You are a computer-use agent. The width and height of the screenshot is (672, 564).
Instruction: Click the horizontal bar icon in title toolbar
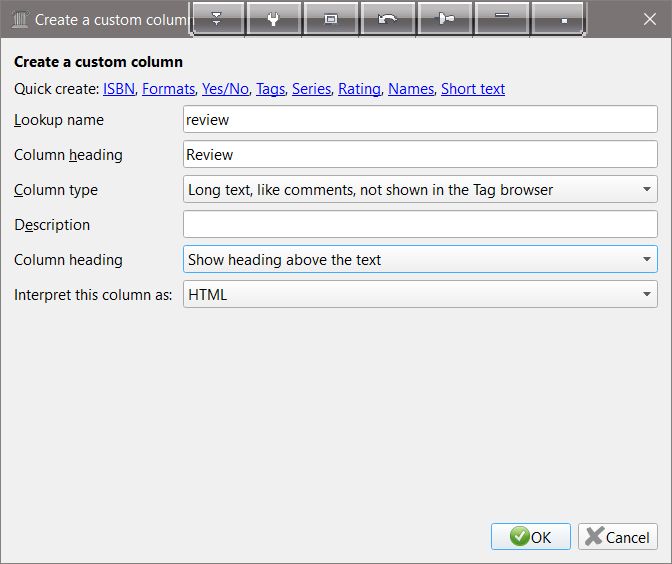(502, 19)
